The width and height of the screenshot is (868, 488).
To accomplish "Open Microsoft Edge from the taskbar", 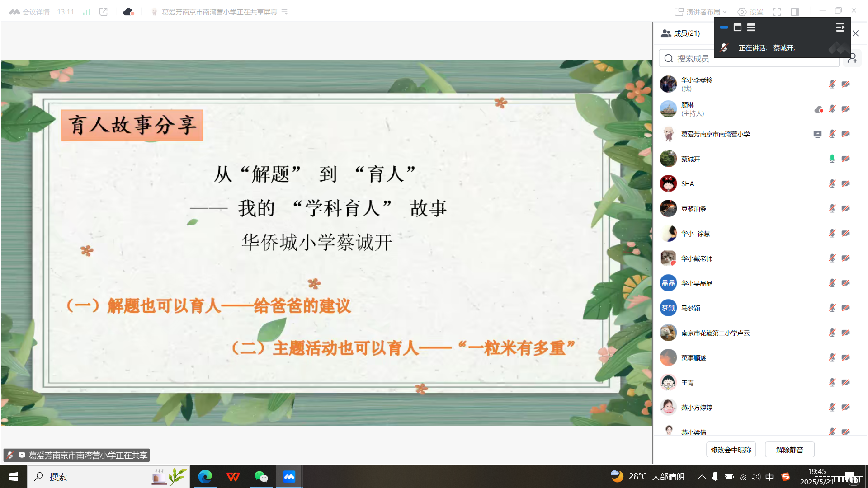I will coord(205,477).
